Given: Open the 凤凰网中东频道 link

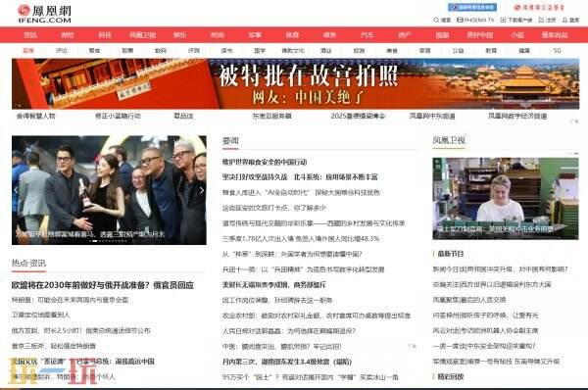Looking at the screenshot, I should [432, 116].
